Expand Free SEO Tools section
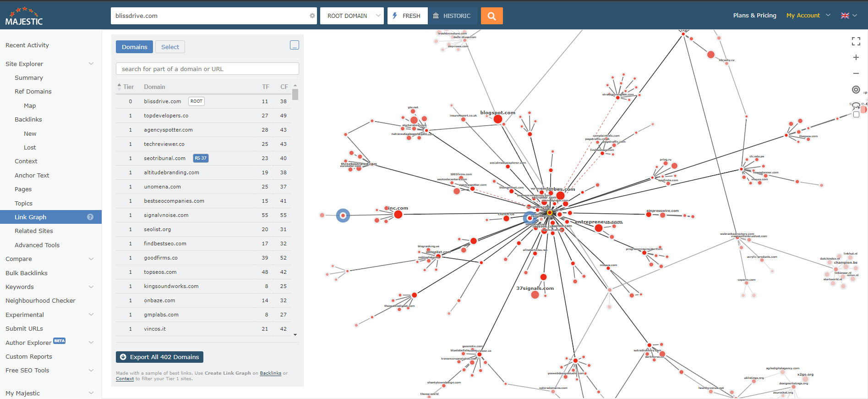 (91, 370)
